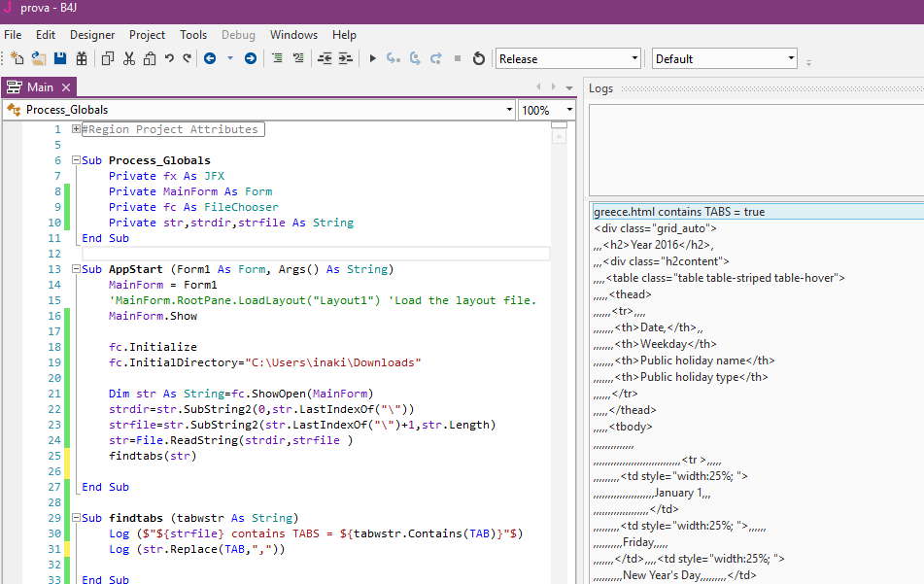Paste code from the clipboard

[150, 58]
